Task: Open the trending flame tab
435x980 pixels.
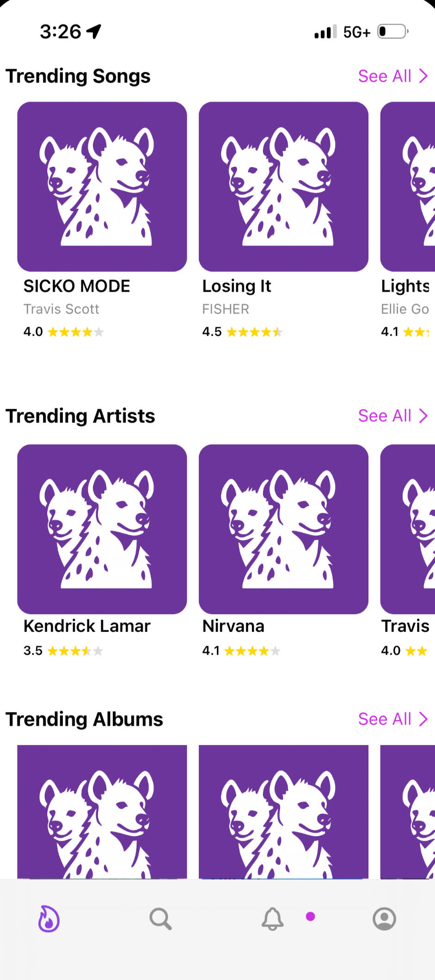Action: click(x=49, y=918)
